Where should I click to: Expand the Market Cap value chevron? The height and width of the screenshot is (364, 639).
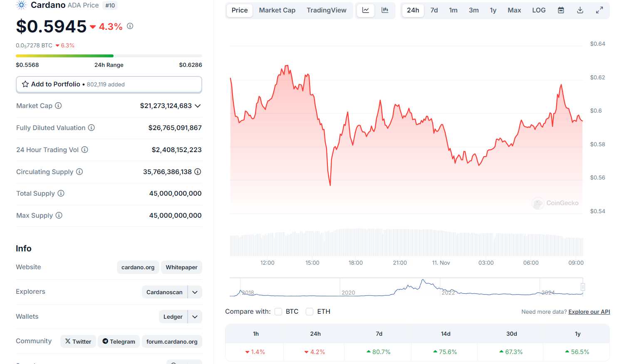tap(198, 106)
